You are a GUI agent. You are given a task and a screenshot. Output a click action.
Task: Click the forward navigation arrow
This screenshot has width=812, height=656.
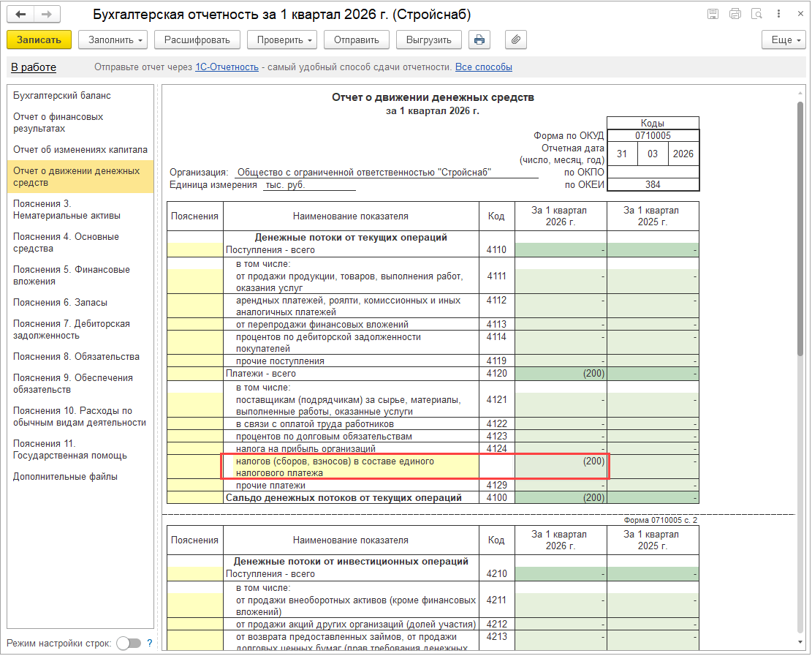tap(48, 15)
